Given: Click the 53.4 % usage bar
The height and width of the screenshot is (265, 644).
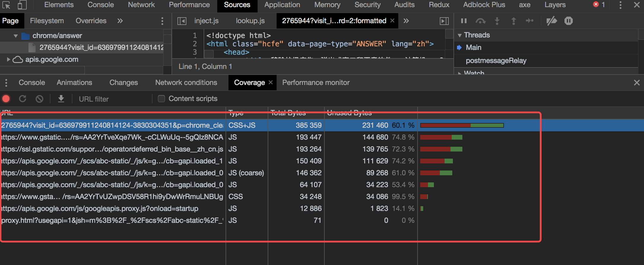Looking at the screenshot, I should click(x=427, y=185).
